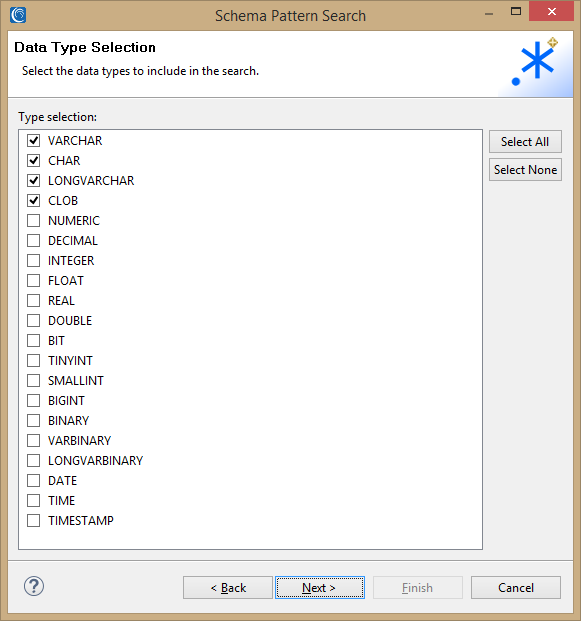Check the REAL checkbox
The width and height of the screenshot is (581, 621).
[33, 301]
